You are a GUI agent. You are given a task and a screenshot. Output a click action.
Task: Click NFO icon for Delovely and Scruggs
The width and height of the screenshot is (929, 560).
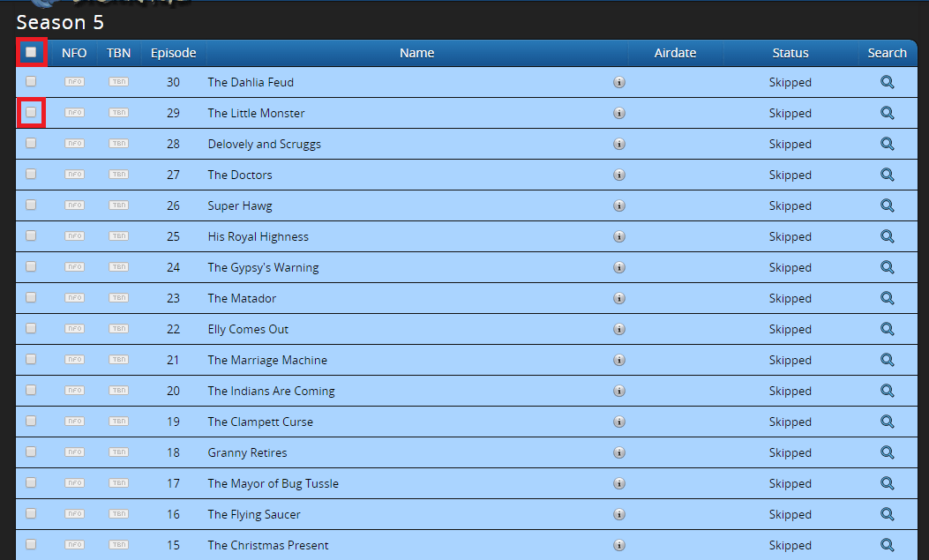(74, 144)
